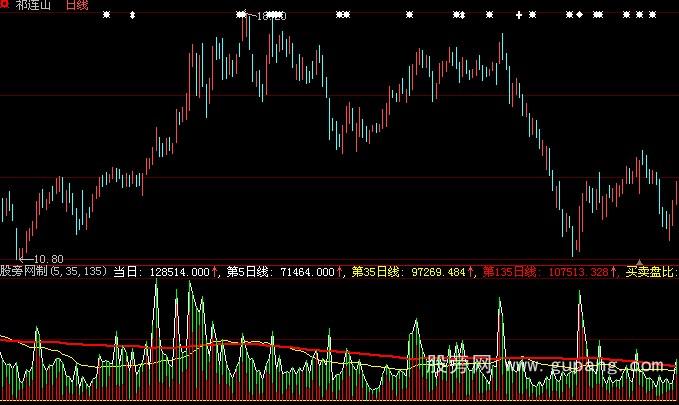This screenshot has width=679, height=405.
Task: Click the high price label at chart peak
Action: point(270,17)
